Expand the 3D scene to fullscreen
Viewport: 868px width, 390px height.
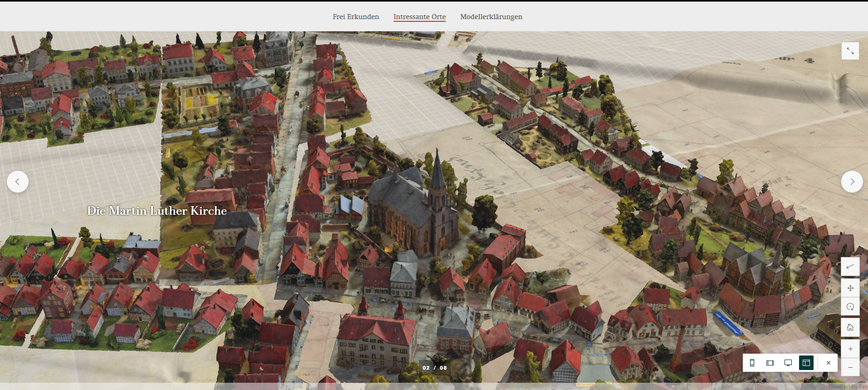(850, 51)
